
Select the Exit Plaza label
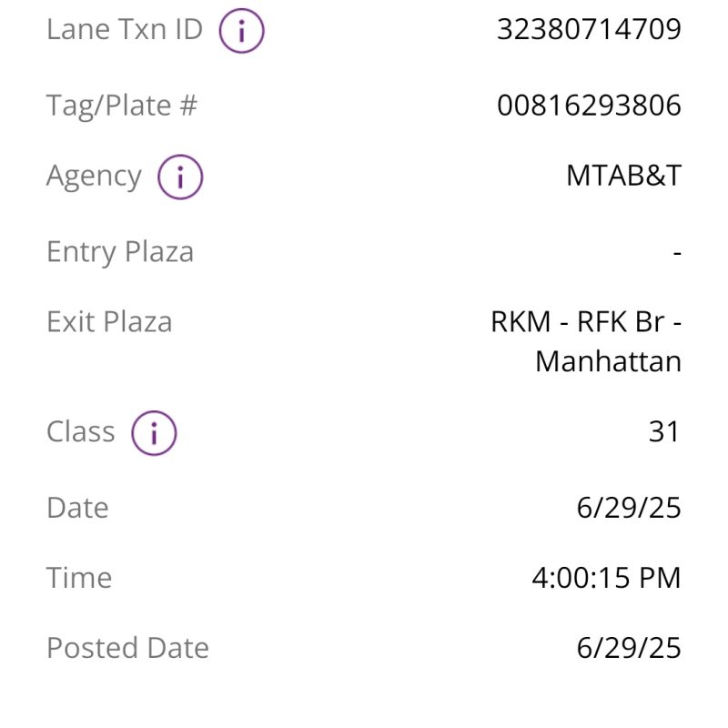coord(109,322)
